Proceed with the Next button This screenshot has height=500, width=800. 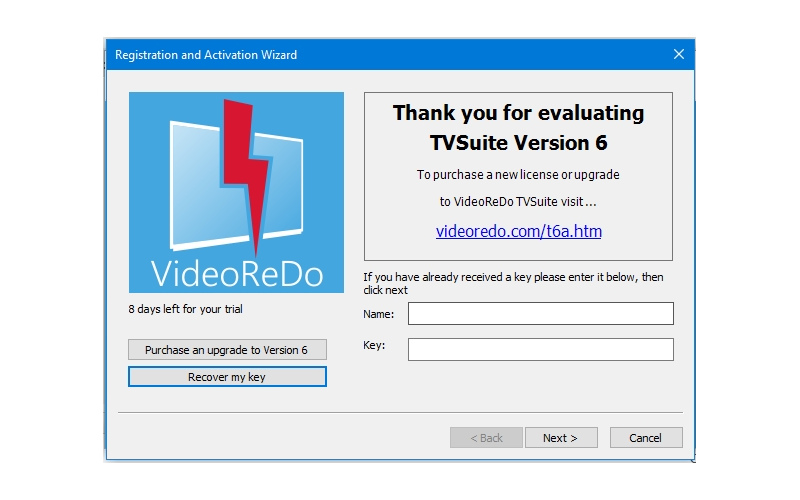pos(561,438)
